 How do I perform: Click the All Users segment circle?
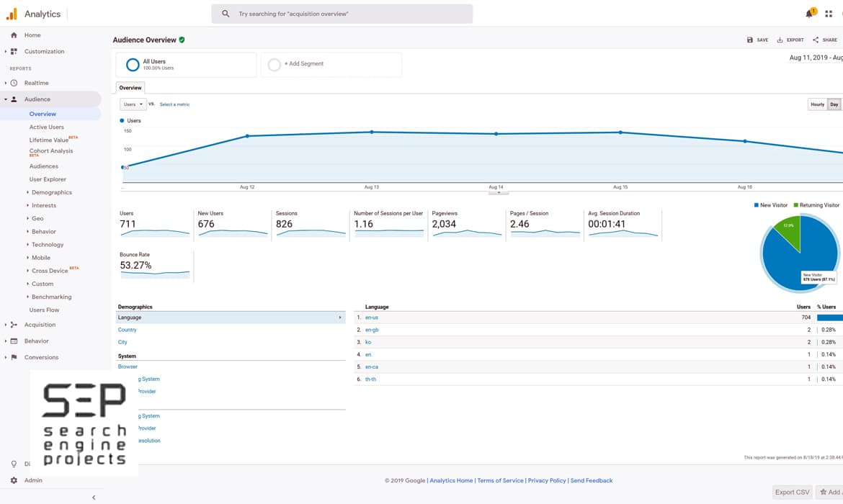click(133, 65)
